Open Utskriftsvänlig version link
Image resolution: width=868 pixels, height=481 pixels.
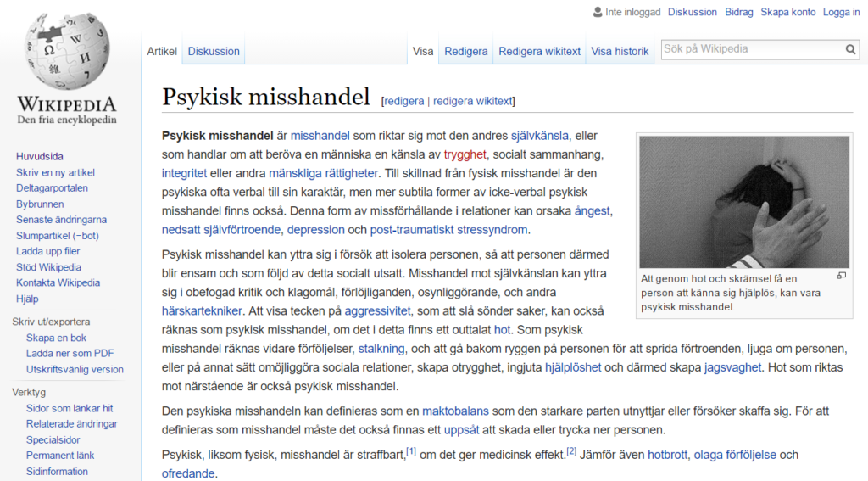(x=75, y=369)
